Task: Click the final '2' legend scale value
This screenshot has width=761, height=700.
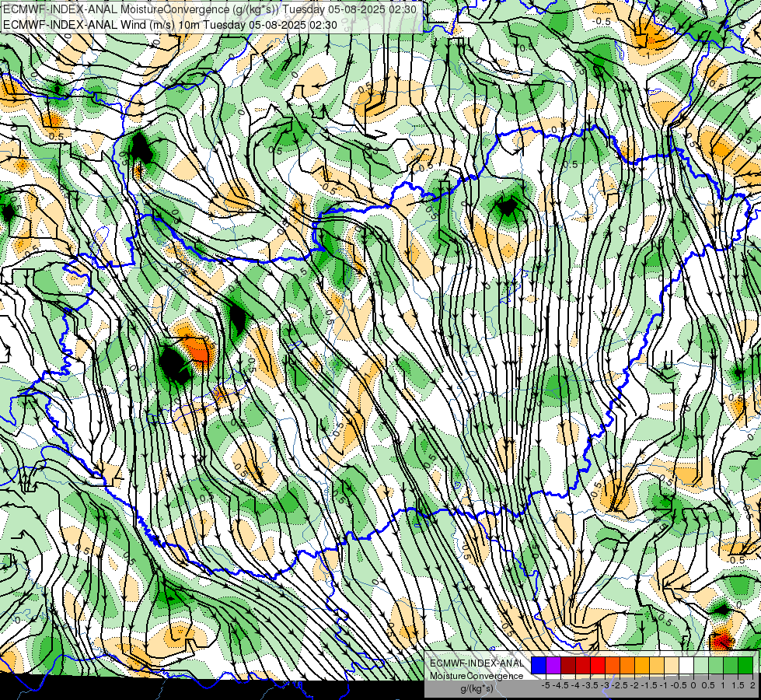Action: pos(752,685)
